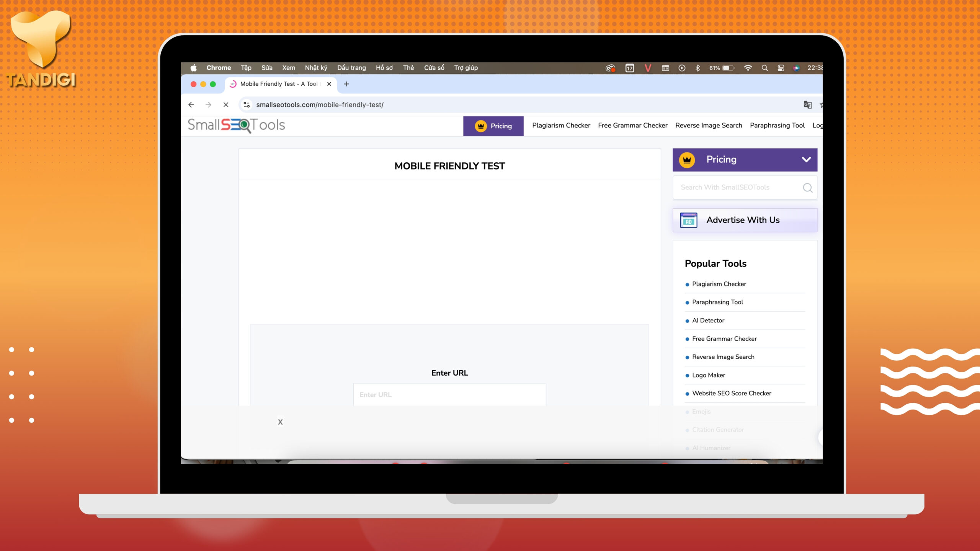The image size is (980, 551).
Task: Click the red V icon in the menu bar
Action: 648,68
